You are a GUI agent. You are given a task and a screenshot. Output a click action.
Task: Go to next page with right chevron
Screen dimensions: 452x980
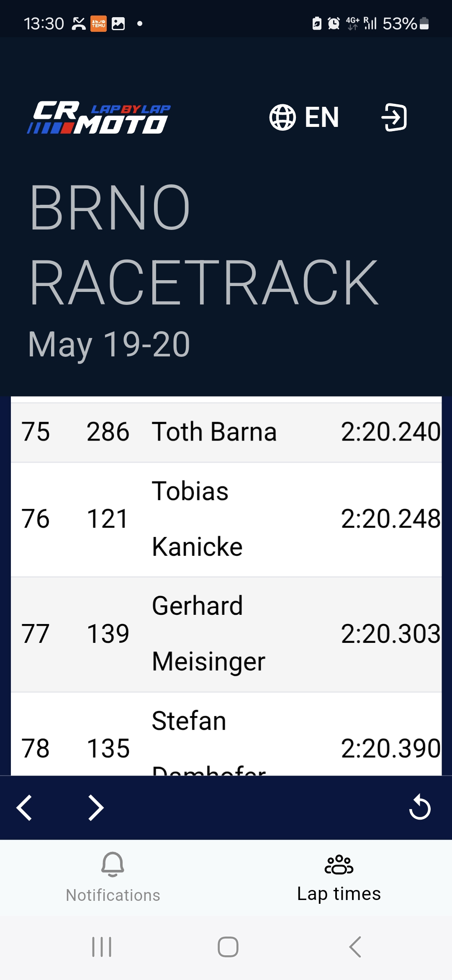click(96, 807)
